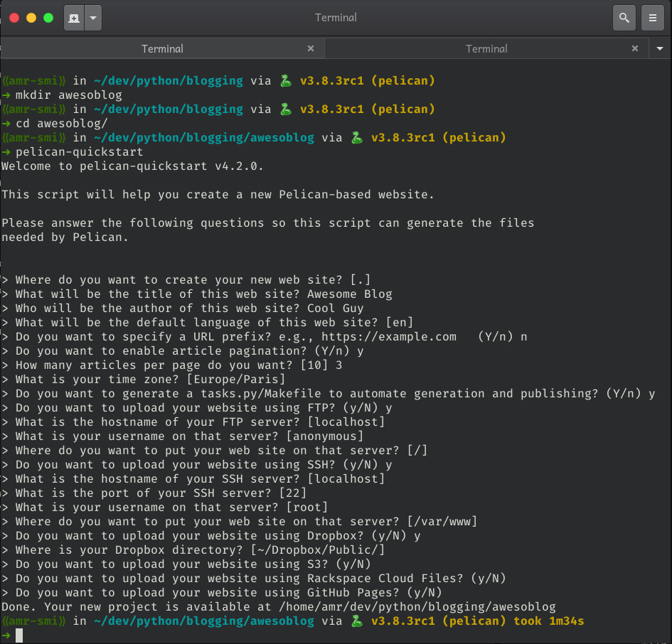The height and width of the screenshot is (644, 672).
Task: Click the https://example.com URL text
Action: (x=389, y=337)
